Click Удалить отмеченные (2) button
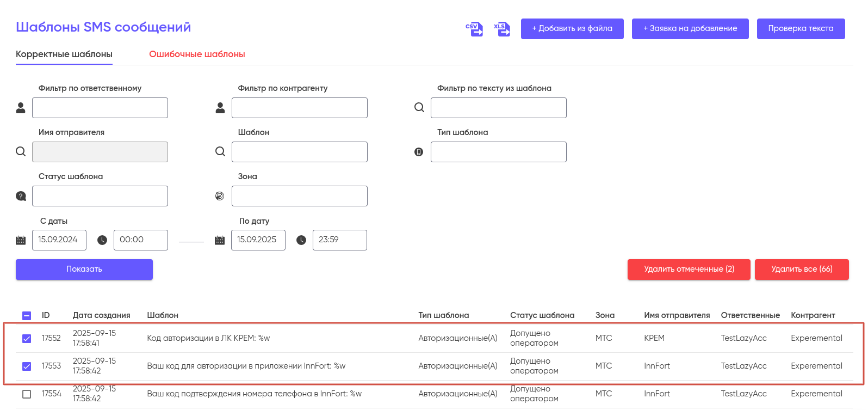This screenshot has width=868, height=410. click(x=689, y=270)
